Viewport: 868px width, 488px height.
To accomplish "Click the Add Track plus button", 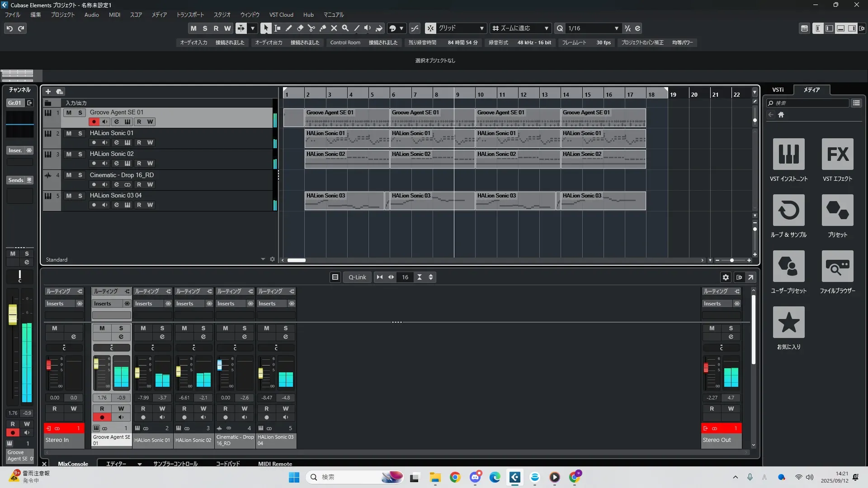I will (48, 91).
